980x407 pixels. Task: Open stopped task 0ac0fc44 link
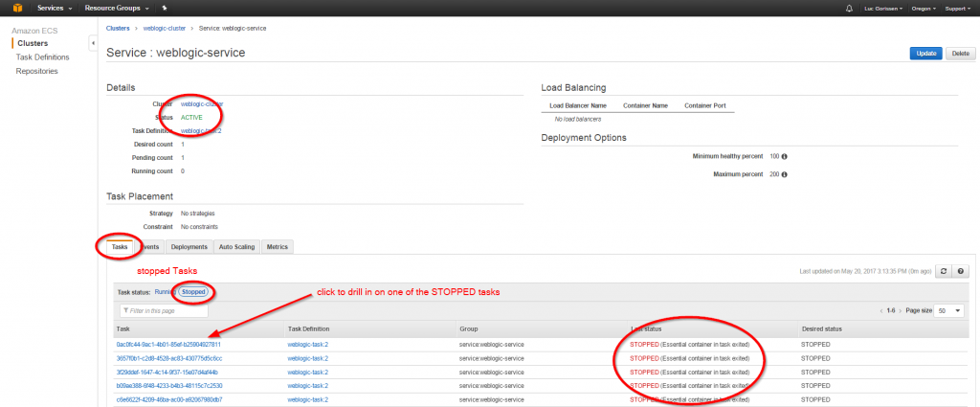[168, 344]
